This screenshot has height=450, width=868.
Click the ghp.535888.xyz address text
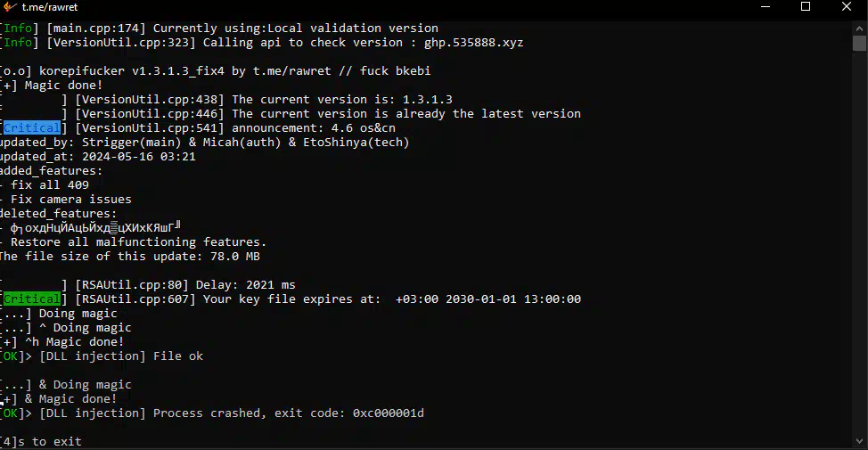tap(473, 43)
